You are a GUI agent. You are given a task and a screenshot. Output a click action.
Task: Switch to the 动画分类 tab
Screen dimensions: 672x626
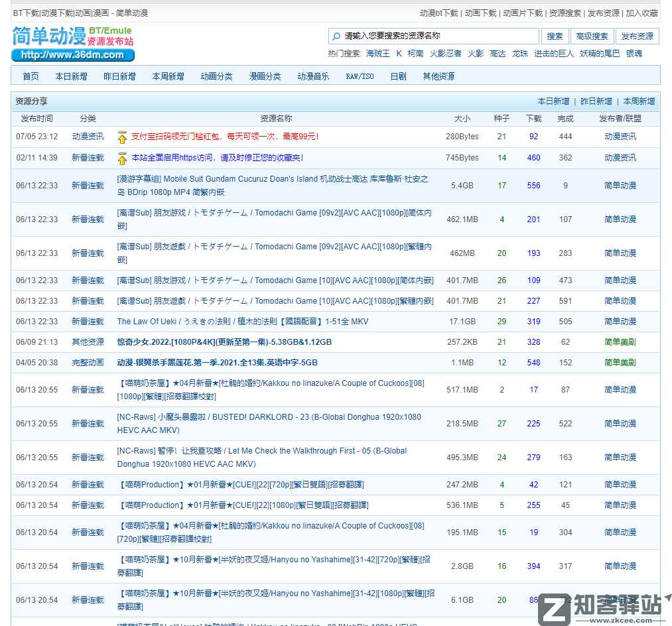coord(216,76)
